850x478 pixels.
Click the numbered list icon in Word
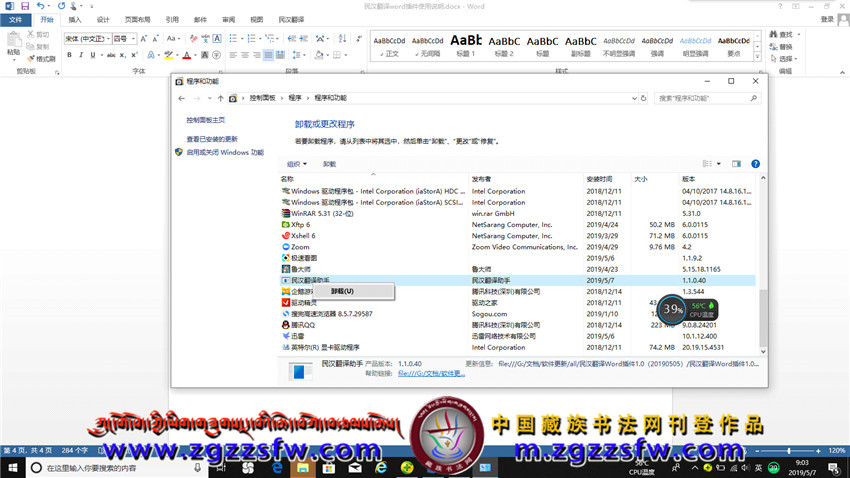251,38
